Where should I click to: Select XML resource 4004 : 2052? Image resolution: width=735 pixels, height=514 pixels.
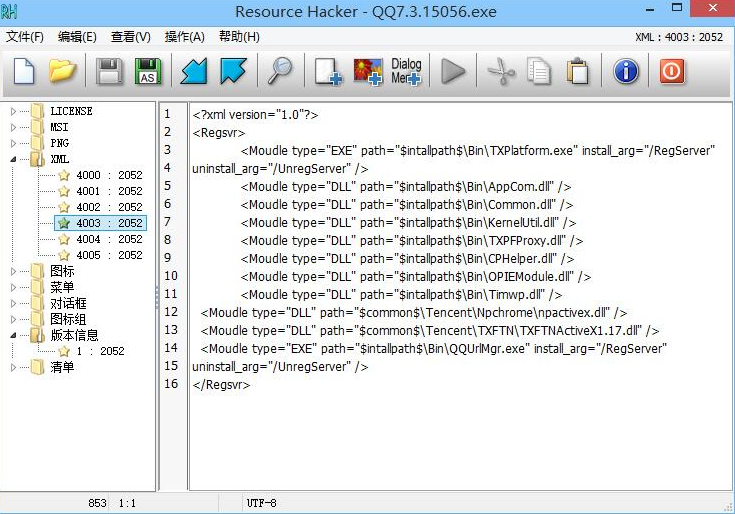[x=109, y=239]
